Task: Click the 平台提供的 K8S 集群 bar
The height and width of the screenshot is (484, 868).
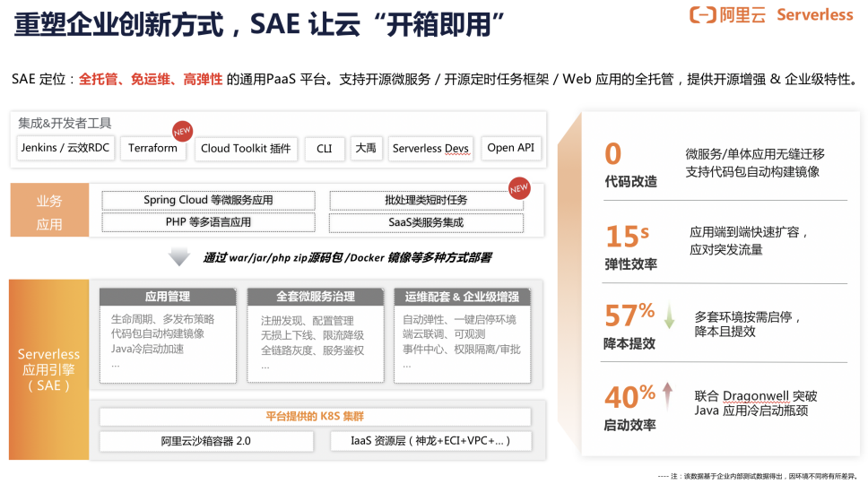Action: (x=315, y=417)
